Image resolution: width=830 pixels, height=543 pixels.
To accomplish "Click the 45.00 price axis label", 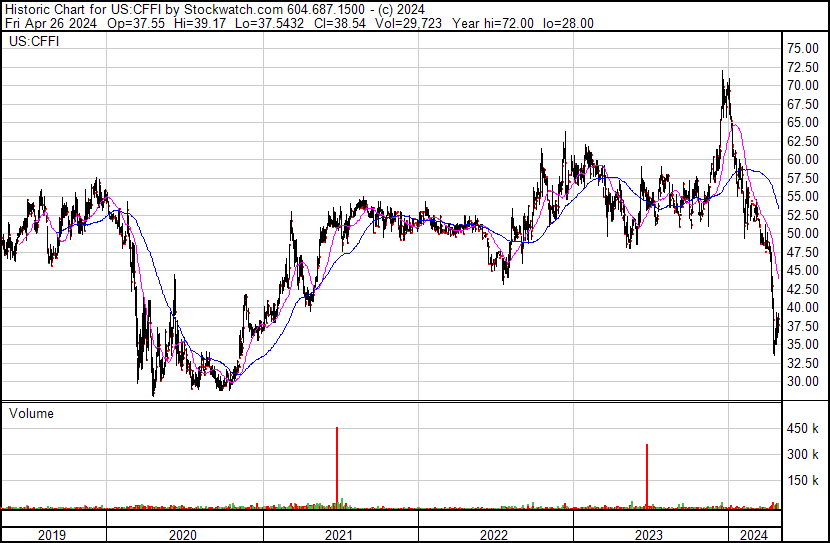I will point(803,270).
